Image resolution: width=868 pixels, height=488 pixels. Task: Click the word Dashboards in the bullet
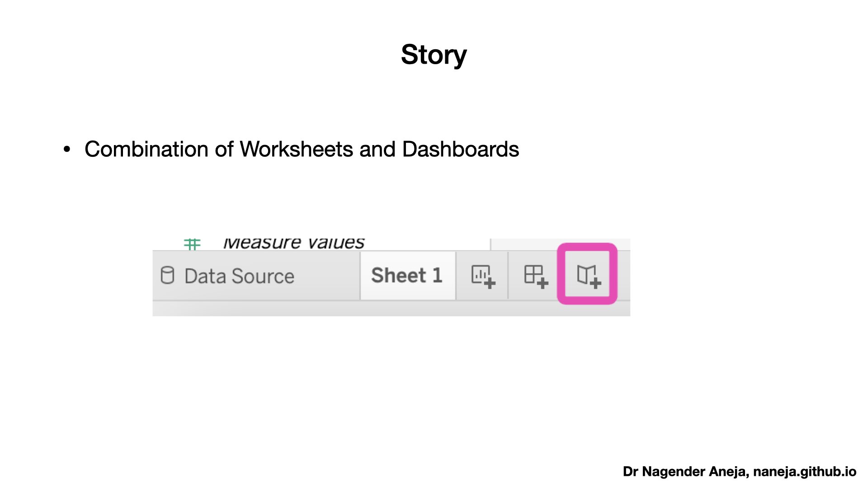point(460,149)
